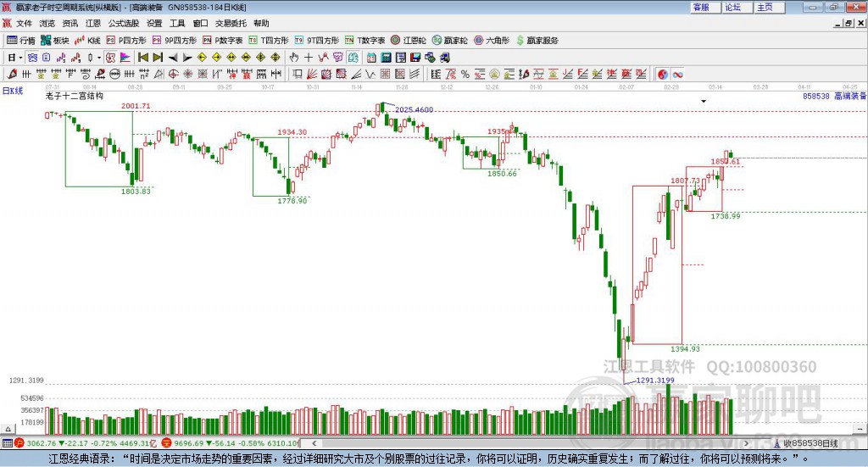Expand the candlestick style dropdown arrow
Image resolution: width=868 pixels, height=467 pixels.
(99, 58)
